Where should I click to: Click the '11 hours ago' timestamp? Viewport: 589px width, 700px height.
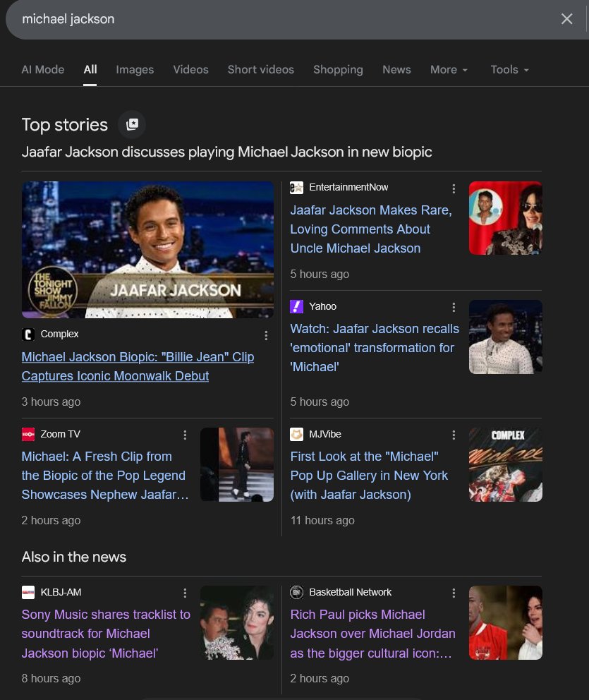tap(322, 521)
